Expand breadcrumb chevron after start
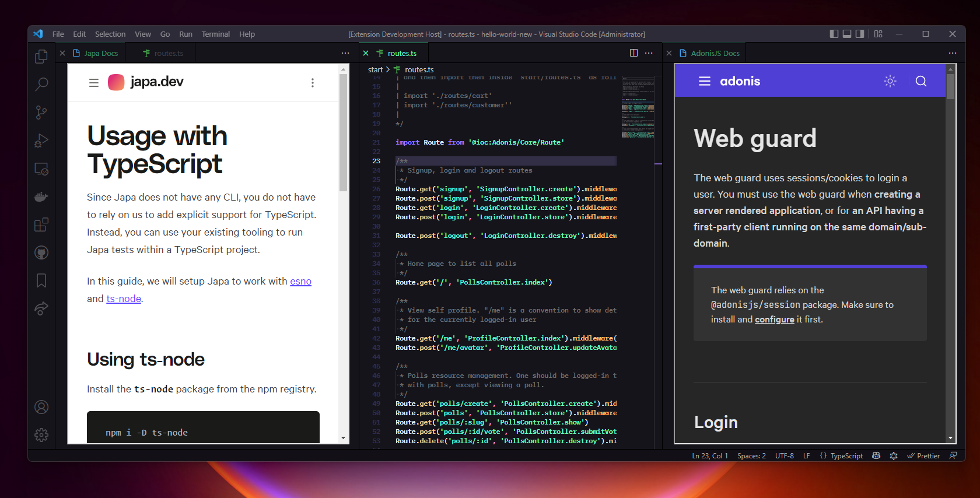The image size is (980, 498). 388,69
